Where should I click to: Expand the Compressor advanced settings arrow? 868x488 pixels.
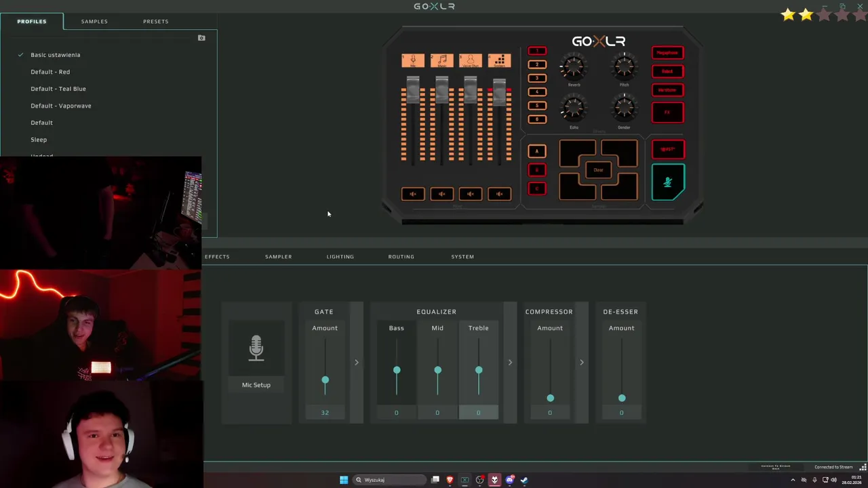[582, 363]
